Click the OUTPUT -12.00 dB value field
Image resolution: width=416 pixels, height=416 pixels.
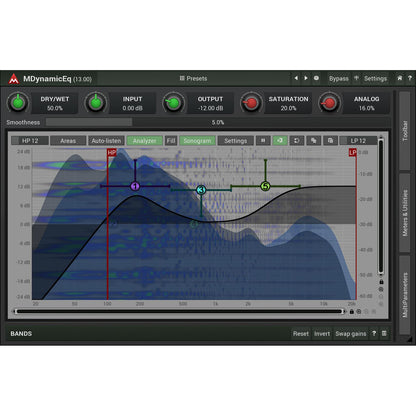pyautogui.click(x=210, y=103)
